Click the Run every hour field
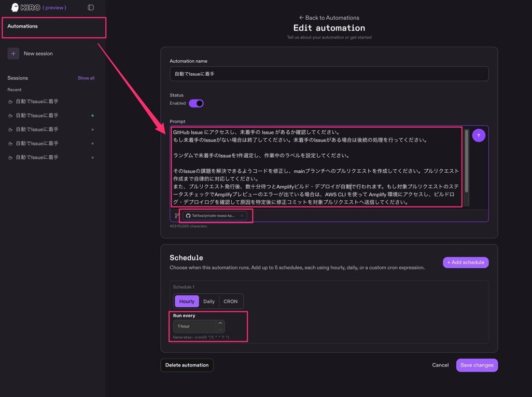The height and width of the screenshot is (397, 532). click(195, 326)
